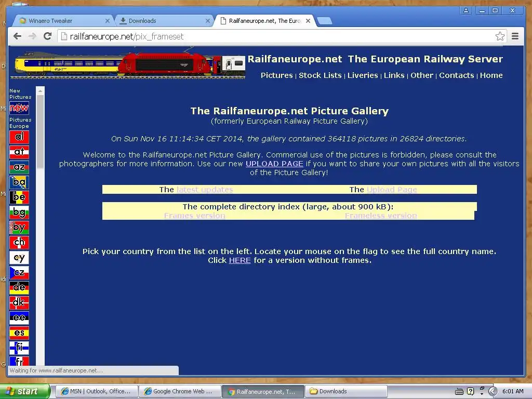532x399 pixels.
Task: Close the Downloads tab
Action: [208, 21]
